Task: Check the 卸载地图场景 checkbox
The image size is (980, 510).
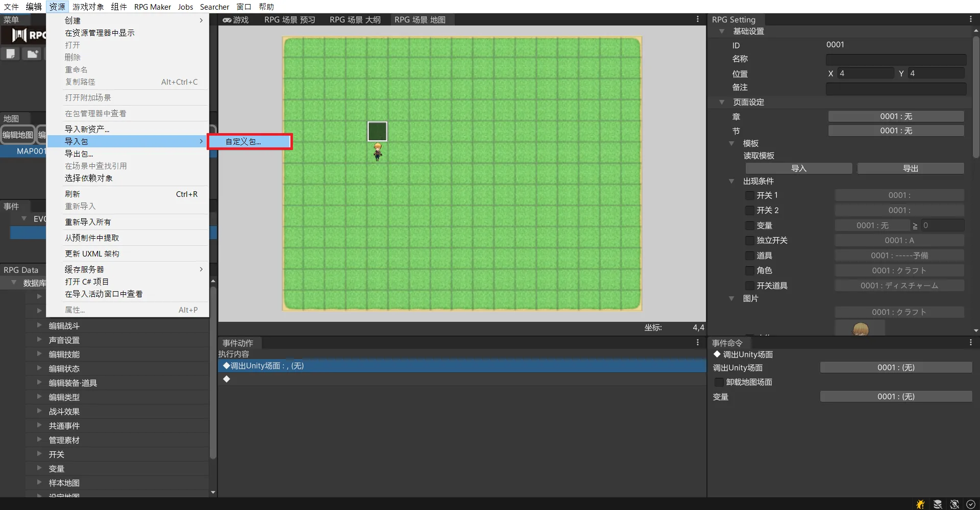Action: (x=719, y=382)
